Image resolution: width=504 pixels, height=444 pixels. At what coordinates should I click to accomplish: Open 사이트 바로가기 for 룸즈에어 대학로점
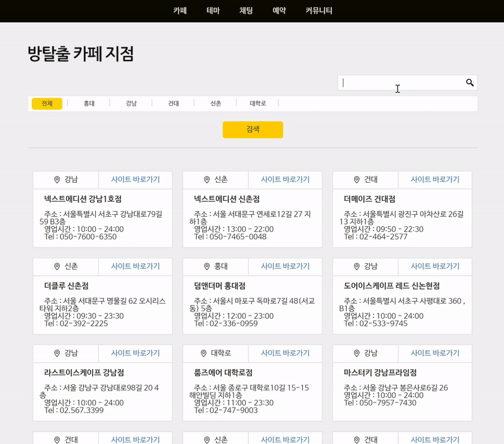coord(285,353)
